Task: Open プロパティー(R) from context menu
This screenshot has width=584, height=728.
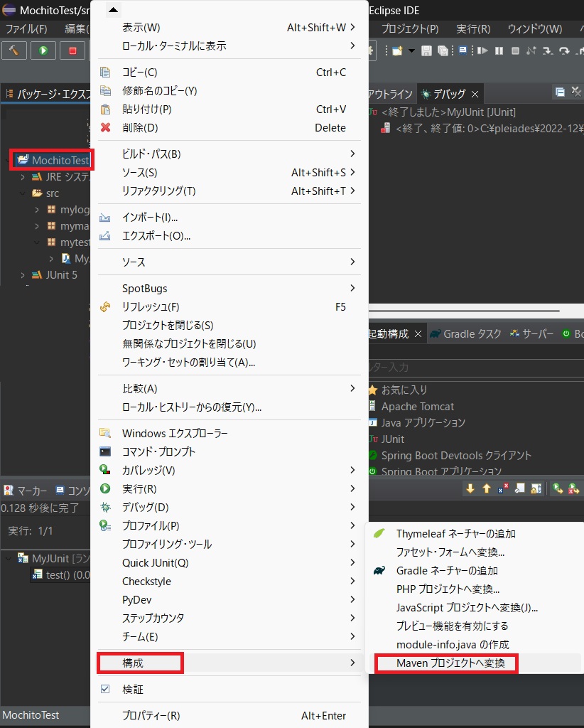Action: (x=229, y=716)
